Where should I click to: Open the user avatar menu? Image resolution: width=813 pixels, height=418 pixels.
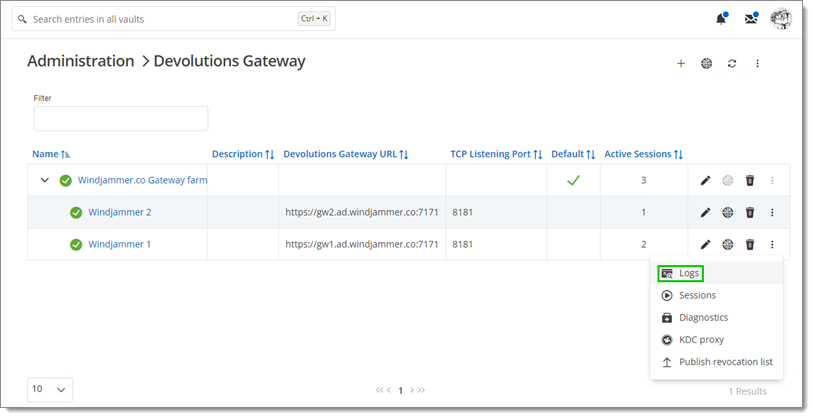click(780, 19)
